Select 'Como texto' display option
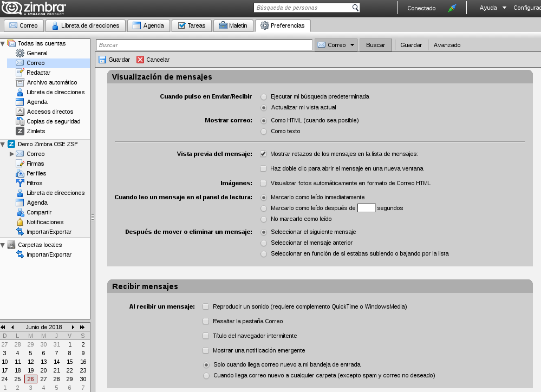541x392 pixels. [x=264, y=132]
